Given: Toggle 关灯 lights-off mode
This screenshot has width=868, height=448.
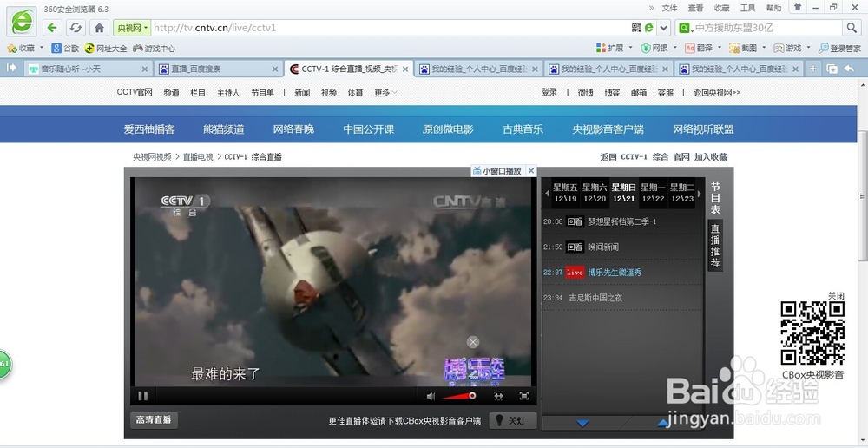Looking at the screenshot, I should (513, 421).
